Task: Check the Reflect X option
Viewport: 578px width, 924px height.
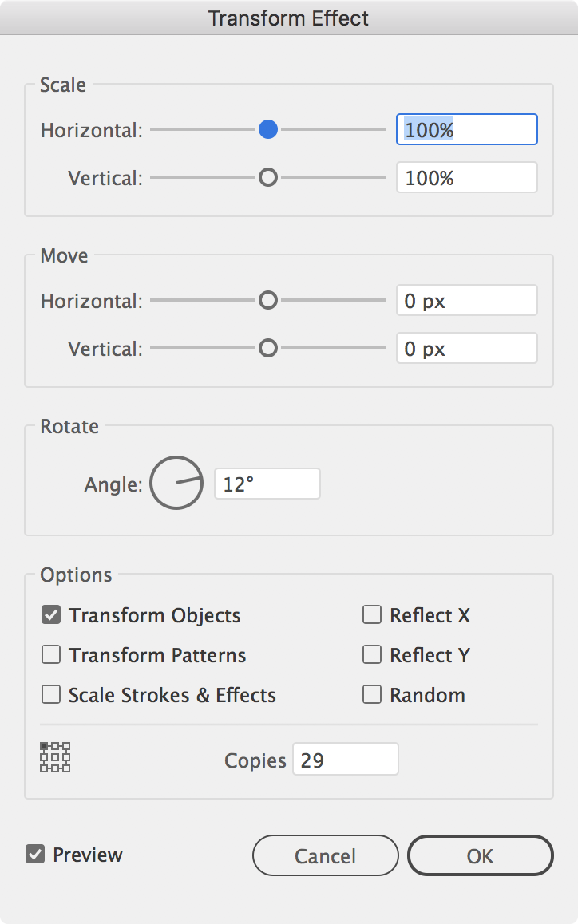Action: (371, 614)
